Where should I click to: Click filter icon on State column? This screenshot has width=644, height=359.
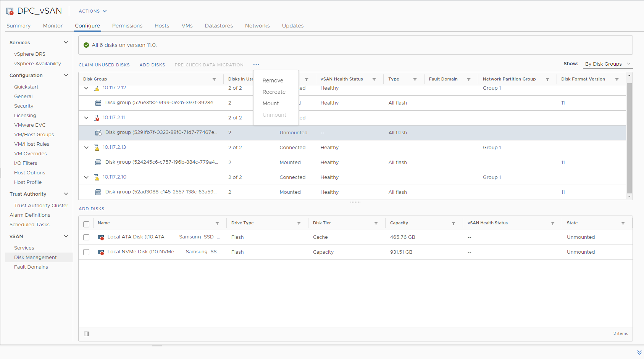point(623,223)
